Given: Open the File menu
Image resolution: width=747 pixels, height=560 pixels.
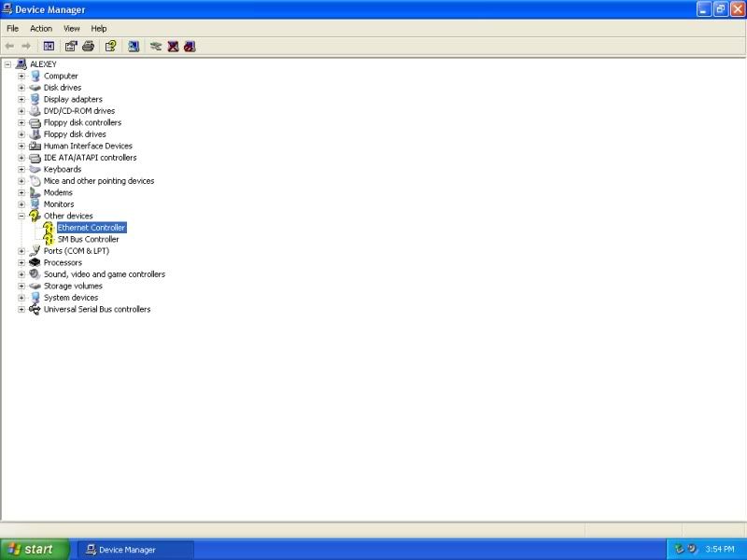Looking at the screenshot, I should (x=12, y=29).
